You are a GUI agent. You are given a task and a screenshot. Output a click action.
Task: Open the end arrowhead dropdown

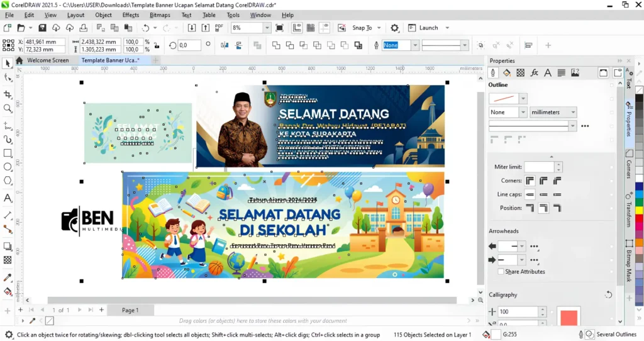[521, 260]
